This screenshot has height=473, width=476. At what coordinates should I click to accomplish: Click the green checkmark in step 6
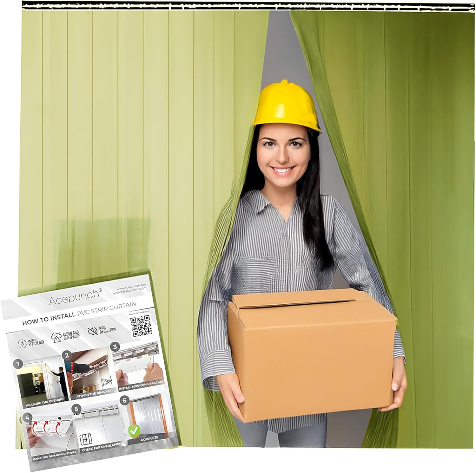point(134,431)
